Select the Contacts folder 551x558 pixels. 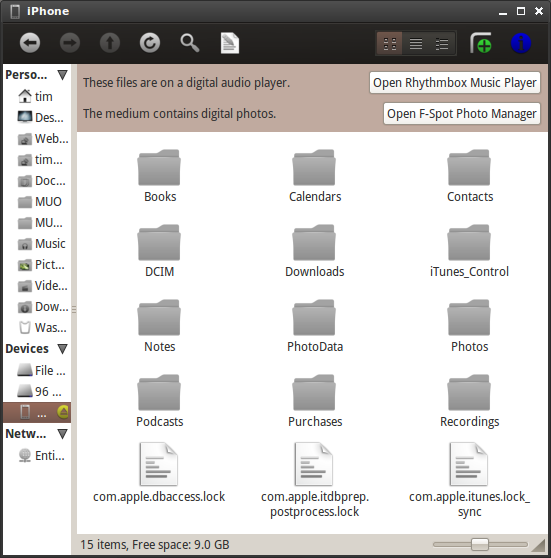click(469, 177)
